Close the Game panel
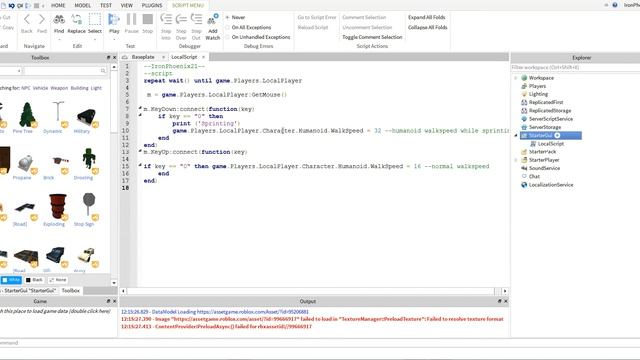Viewport: 640px width, 360px height. point(114,301)
